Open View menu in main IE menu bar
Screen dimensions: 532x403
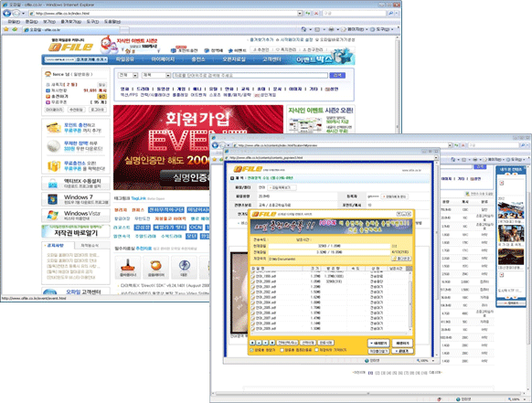click(49, 21)
